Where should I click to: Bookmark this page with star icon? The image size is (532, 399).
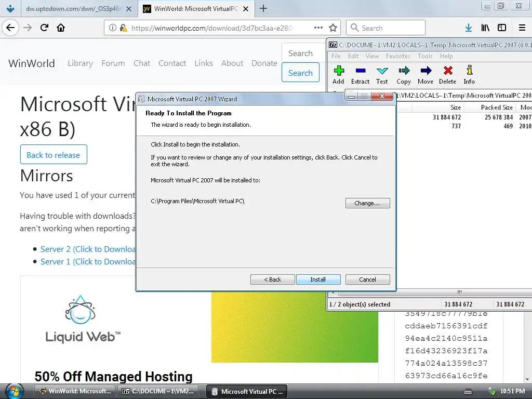(x=333, y=28)
